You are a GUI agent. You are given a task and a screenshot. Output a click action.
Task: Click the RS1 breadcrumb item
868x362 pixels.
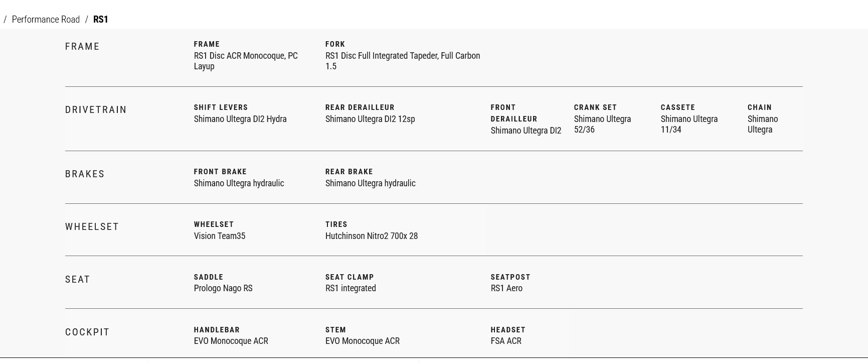click(101, 20)
